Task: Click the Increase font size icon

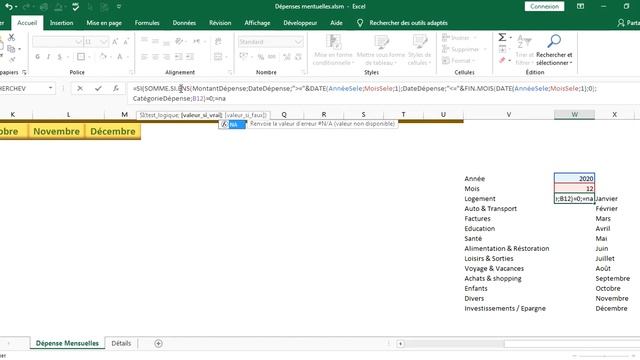Action: tap(116, 42)
